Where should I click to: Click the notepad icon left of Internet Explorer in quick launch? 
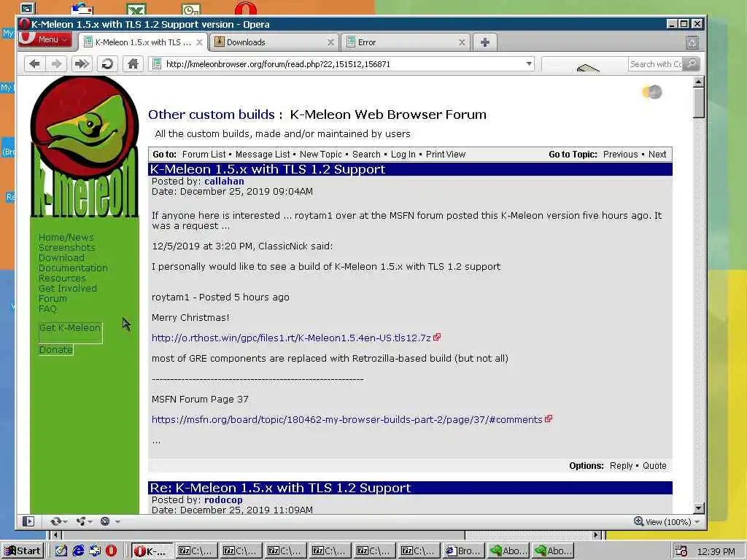coord(61,551)
